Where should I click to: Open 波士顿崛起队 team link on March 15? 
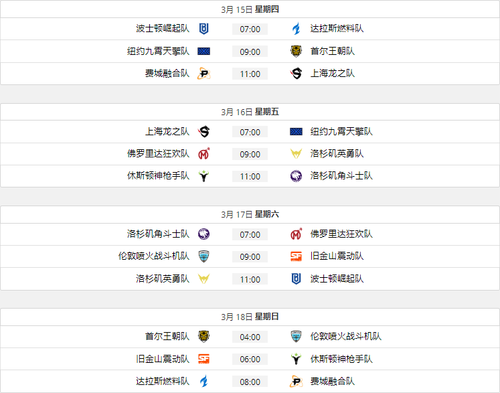coord(162,28)
